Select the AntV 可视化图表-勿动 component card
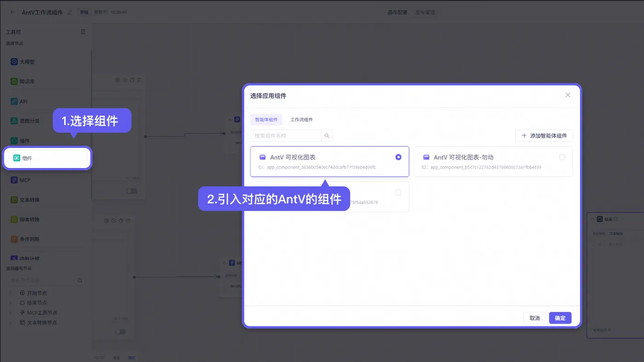Viewport: 644px width, 362px height. tap(494, 162)
